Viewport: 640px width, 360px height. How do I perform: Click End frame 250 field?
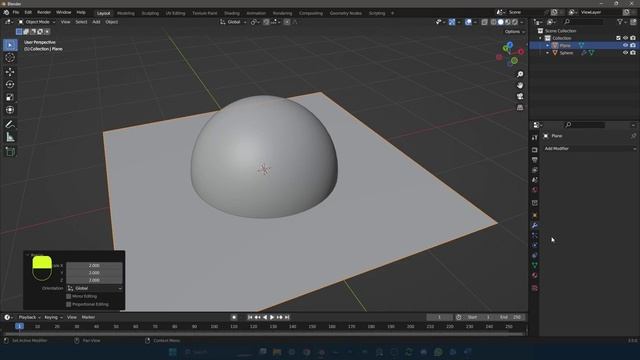click(x=511, y=317)
